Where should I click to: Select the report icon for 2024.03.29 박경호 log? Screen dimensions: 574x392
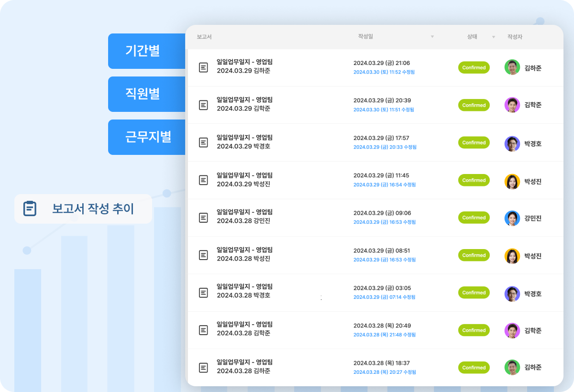[x=204, y=142]
